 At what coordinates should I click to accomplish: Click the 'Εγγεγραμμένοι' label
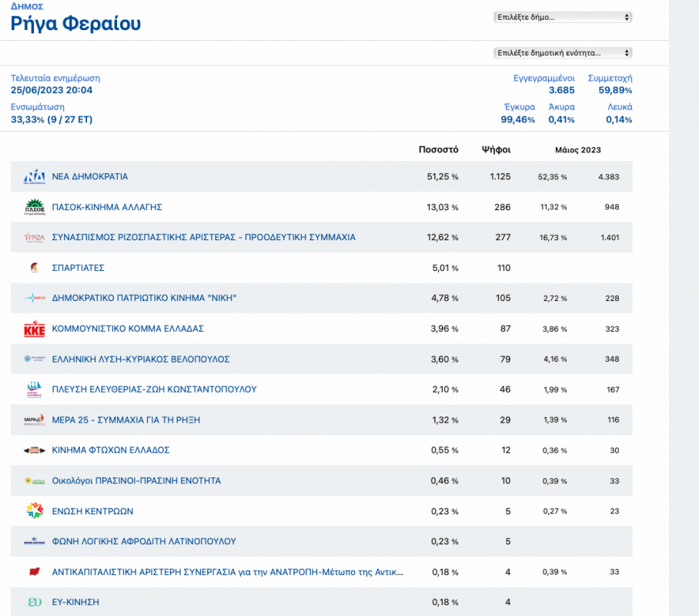pos(543,78)
